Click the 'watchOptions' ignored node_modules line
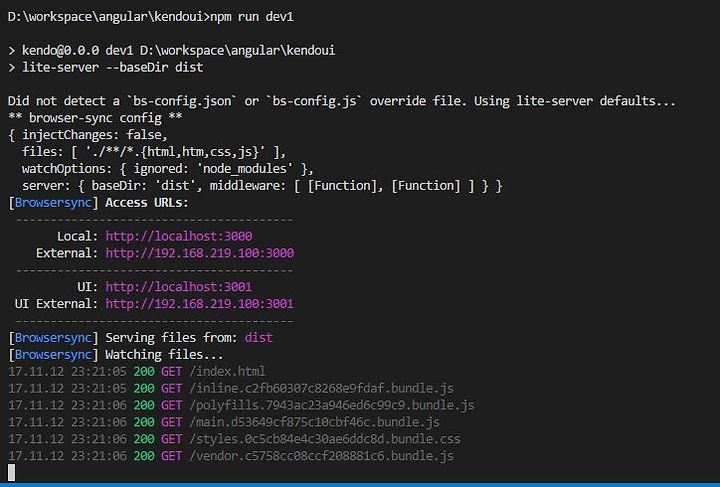 coord(168,169)
